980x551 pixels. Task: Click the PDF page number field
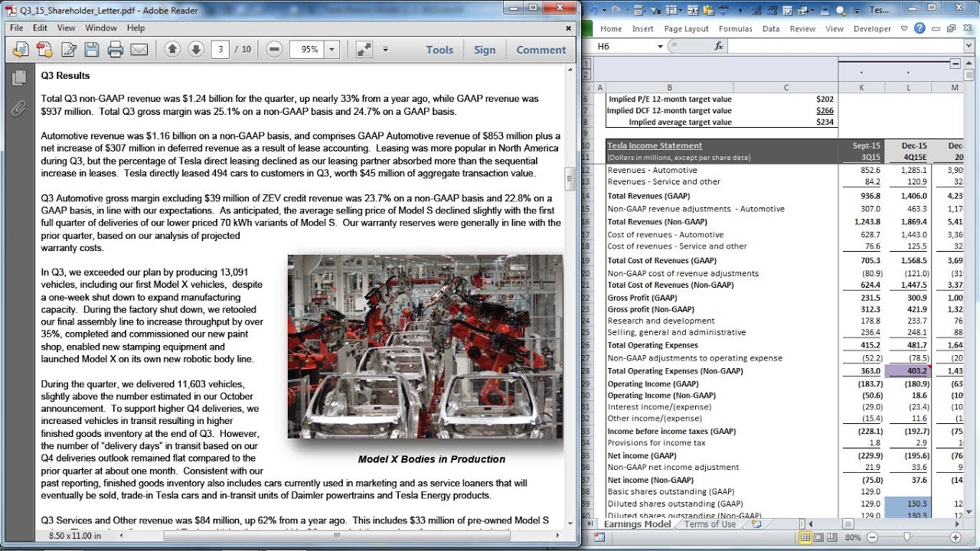click(220, 50)
